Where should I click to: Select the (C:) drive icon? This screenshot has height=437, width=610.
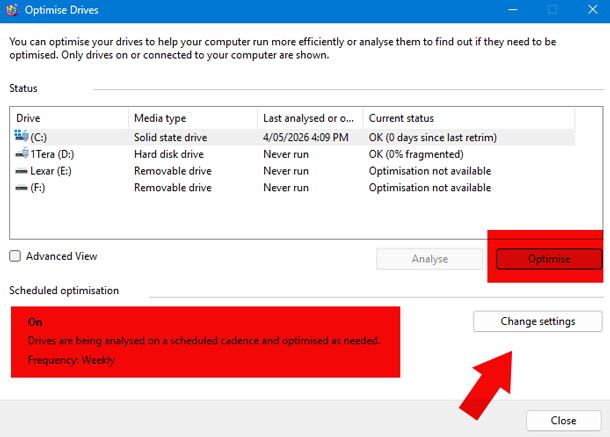pyautogui.click(x=21, y=136)
